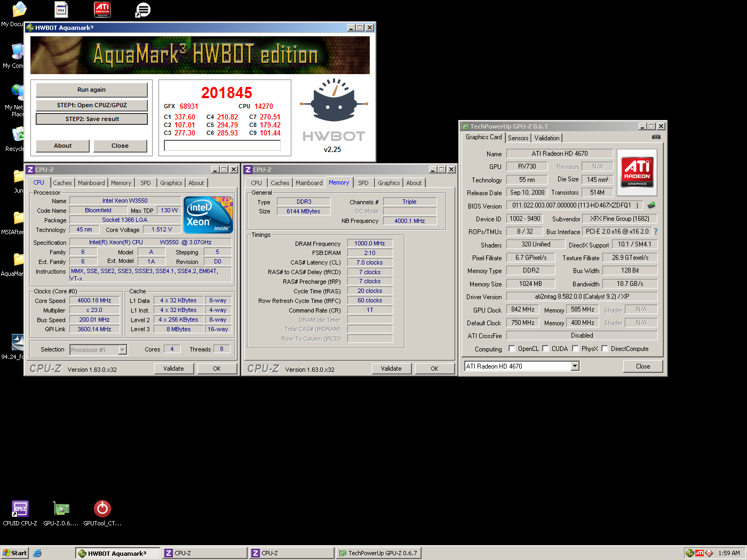Toggle the PhysX checkbox
747x560 pixels.
[575, 348]
